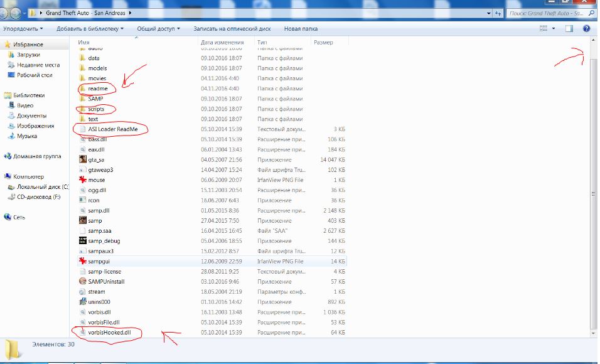The height and width of the screenshot is (364, 600).
Task: Expand breadcrumb arrow after San Andreas
Action: pos(130,13)
